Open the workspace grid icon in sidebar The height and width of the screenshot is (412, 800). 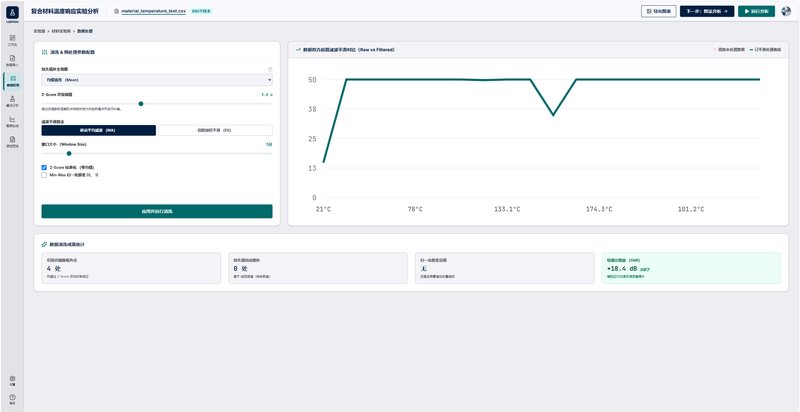click(x=12, y=40)
